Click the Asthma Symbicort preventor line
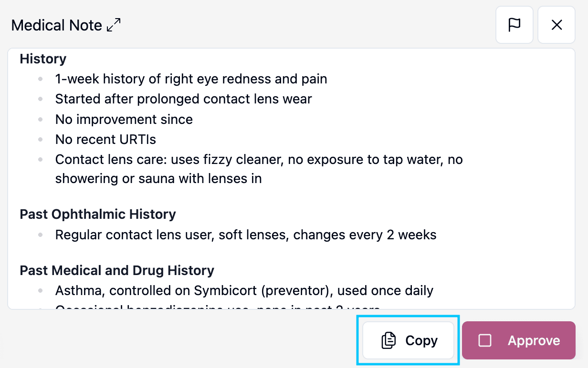The height and width of the screenshot is (368, 588). pos(244,290)
